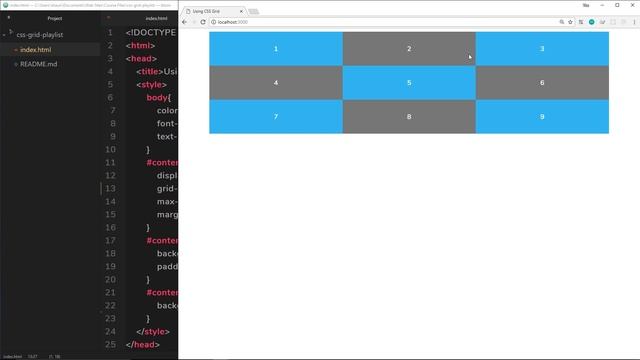Focus the localhost:3000 address bar
This screenshot has height=360, width=640.
click(384, 22)
